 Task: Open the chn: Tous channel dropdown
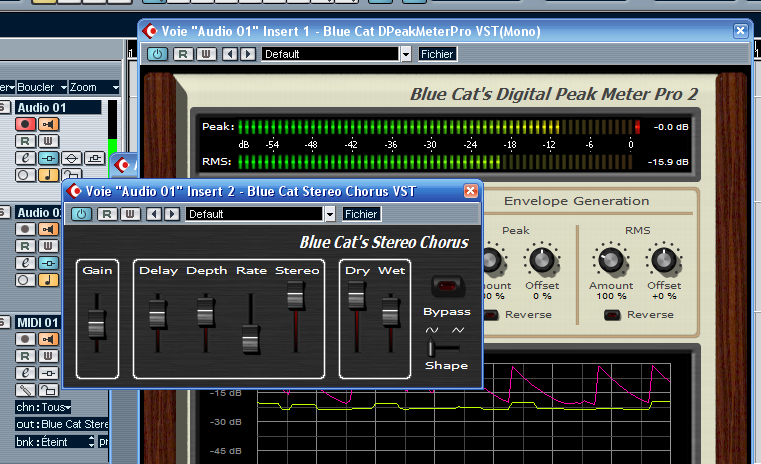coord(44,407)
